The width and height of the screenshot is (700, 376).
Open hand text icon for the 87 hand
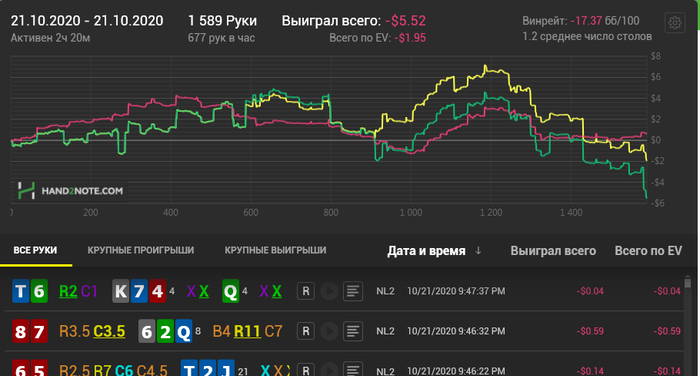pos(353,331)
